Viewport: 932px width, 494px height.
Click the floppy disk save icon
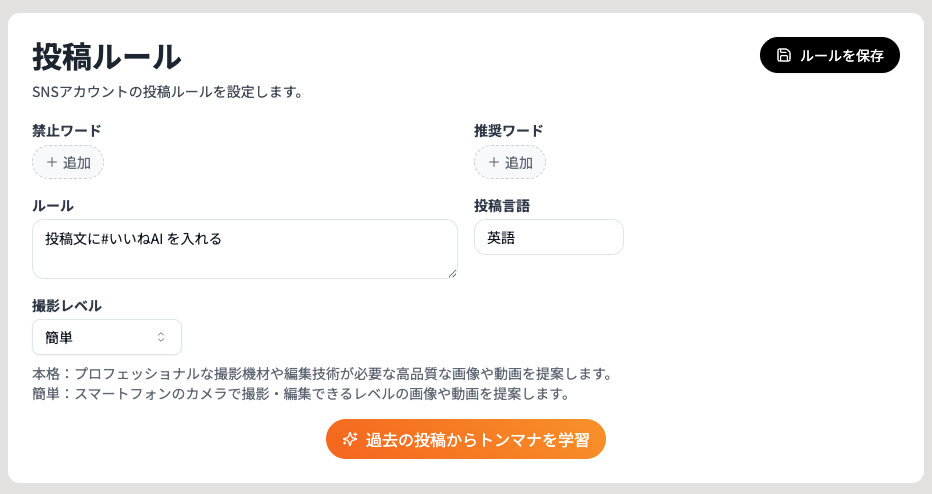(x=784, y=55)
